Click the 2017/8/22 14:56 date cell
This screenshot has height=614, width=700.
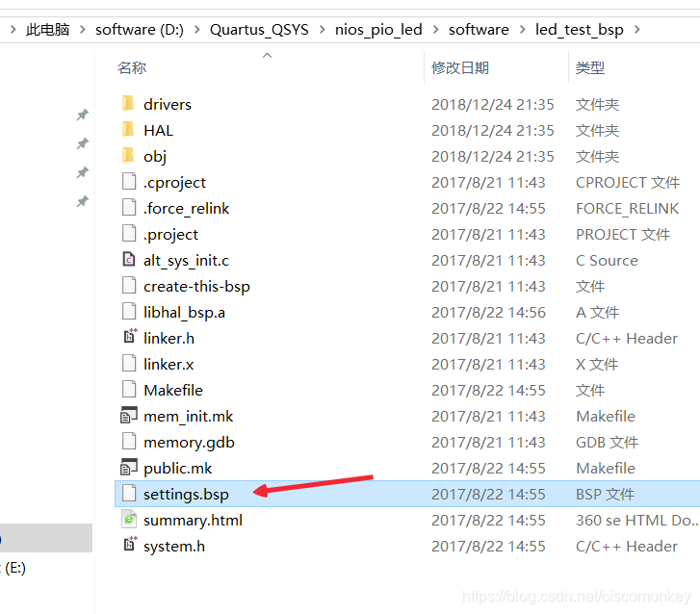(488, 313)
